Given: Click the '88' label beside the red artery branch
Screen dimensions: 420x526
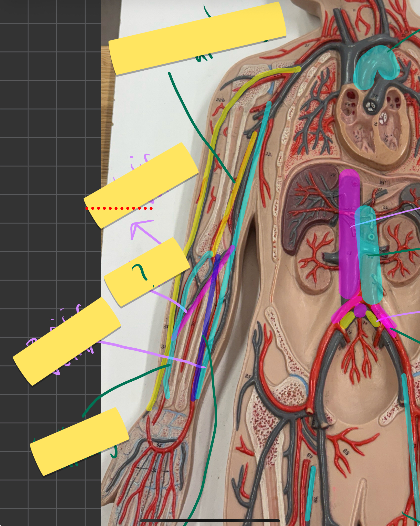Looking at the screenshot, I should pos(346,452).
